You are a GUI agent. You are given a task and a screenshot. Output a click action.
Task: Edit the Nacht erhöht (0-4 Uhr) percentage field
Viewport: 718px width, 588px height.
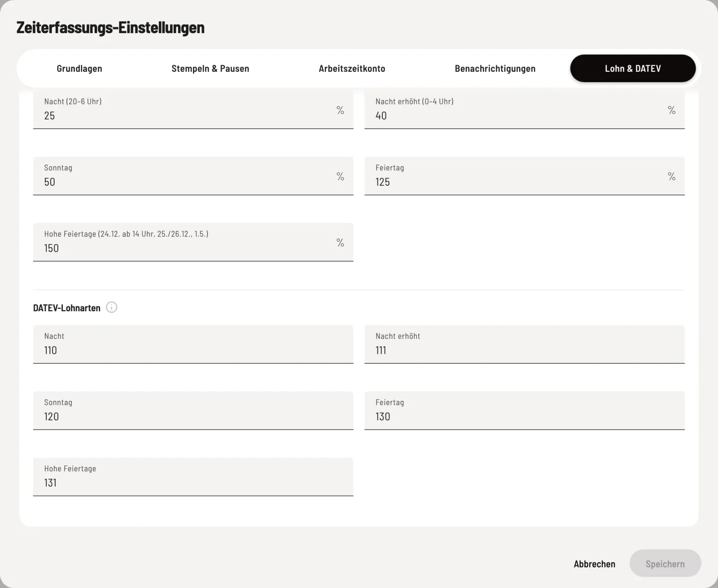tap(524, 110)
